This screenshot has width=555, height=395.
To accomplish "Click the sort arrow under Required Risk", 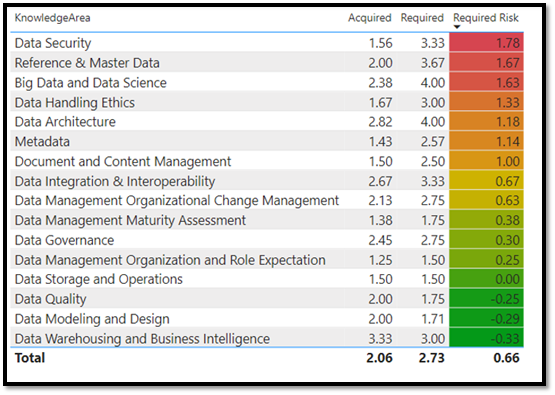I will point(457,27).
